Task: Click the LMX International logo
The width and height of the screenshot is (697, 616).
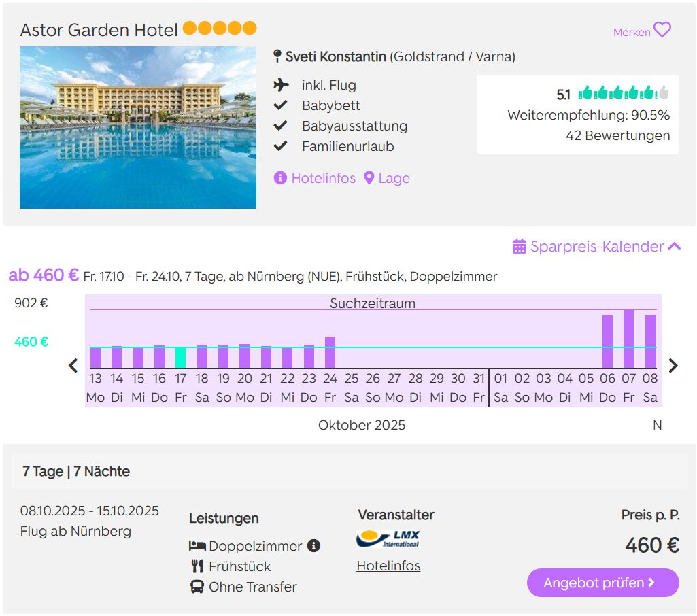Action: coord(388,539)
